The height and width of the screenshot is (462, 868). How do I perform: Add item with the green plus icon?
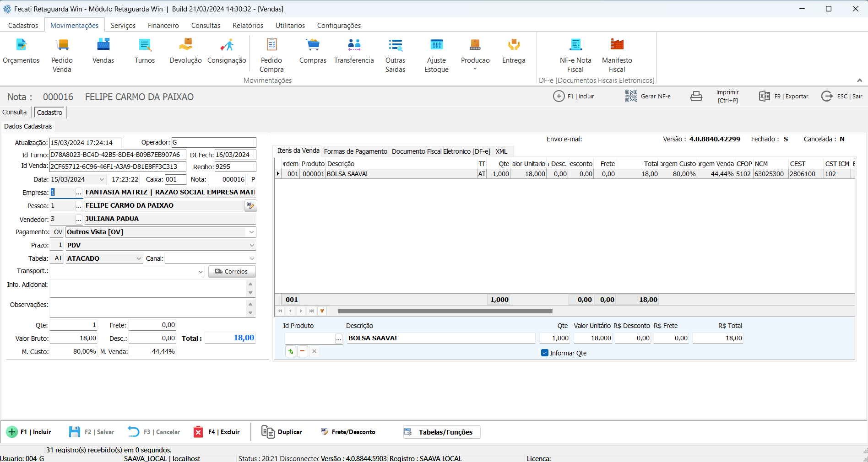(291, 351)
